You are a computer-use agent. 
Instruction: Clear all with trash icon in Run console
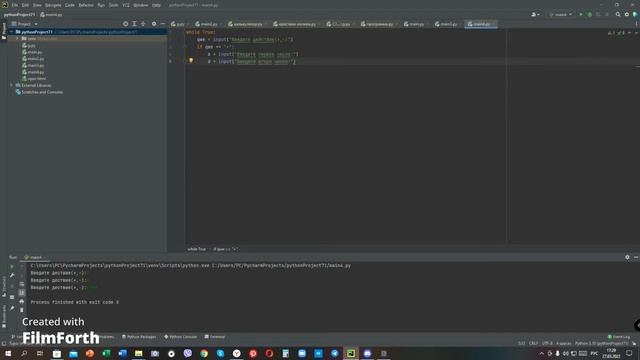click(x=22, y=310)
